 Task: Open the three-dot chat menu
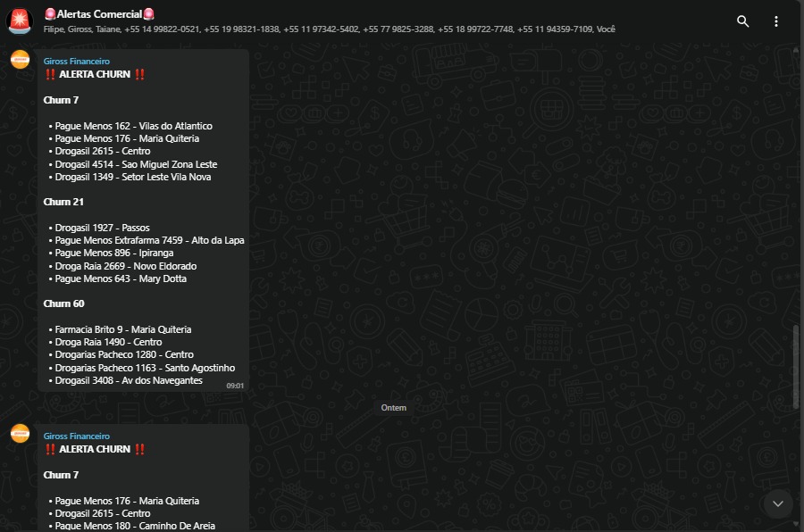(775, 21)
